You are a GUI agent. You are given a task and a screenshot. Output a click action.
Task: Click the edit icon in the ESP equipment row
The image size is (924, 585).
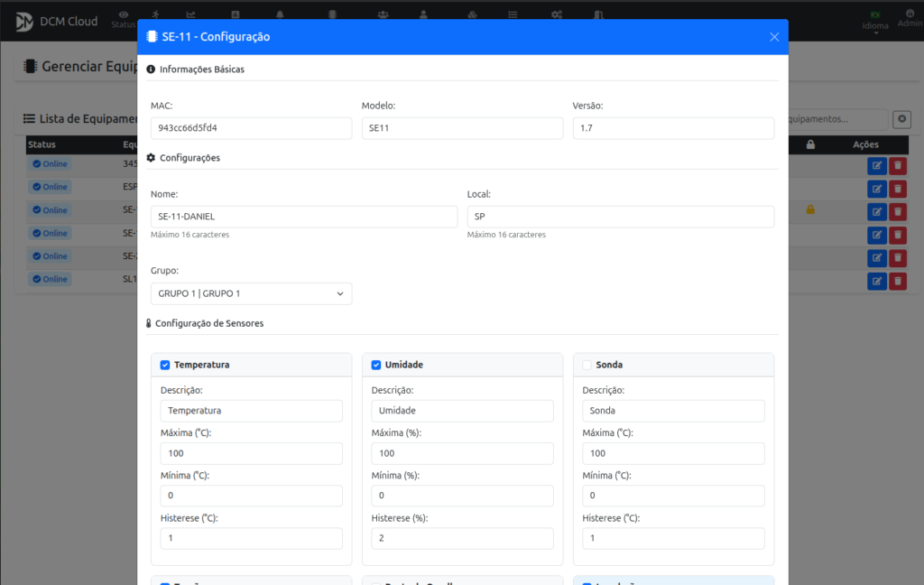876,189
